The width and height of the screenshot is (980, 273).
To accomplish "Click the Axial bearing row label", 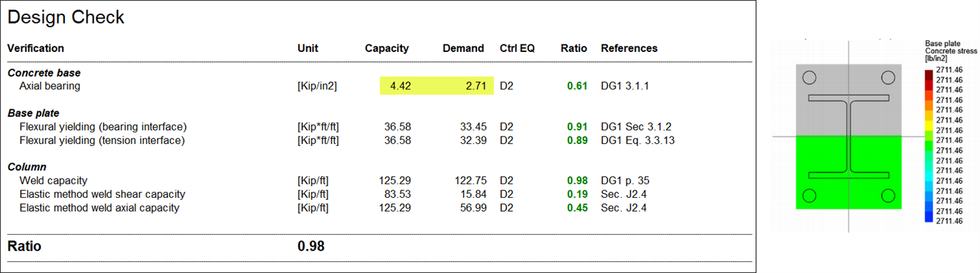I will coord(50,86).
